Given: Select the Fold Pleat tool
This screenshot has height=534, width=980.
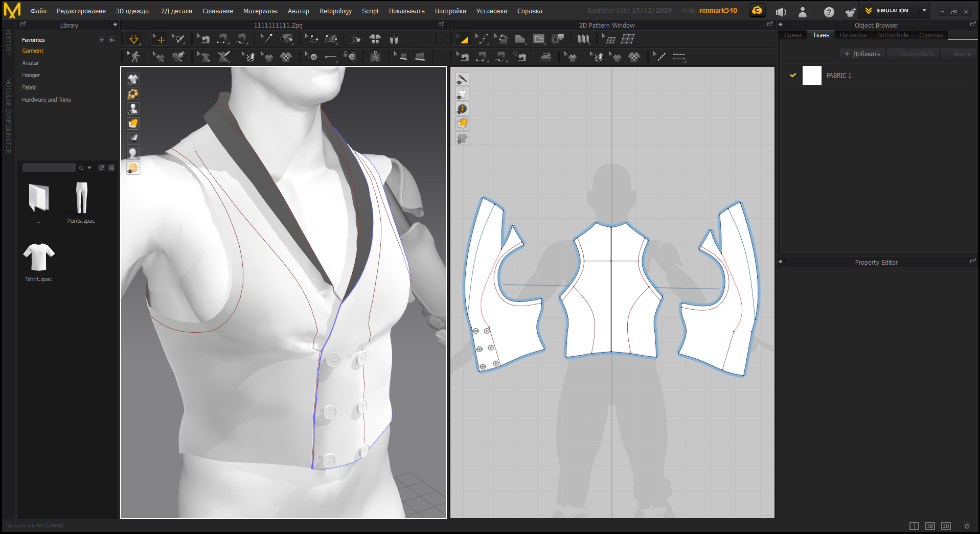Looking at the screenshot, I should tap(583, 39).
